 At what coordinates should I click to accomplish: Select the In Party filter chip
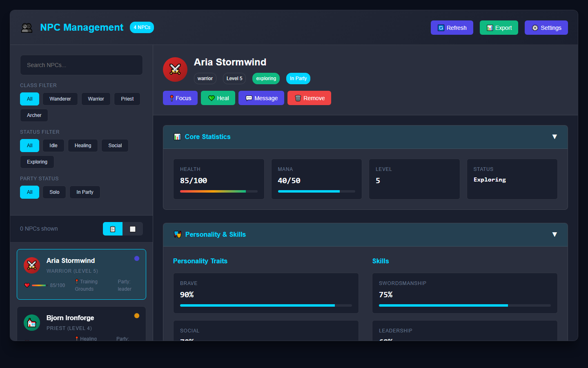tap(85, 192)
